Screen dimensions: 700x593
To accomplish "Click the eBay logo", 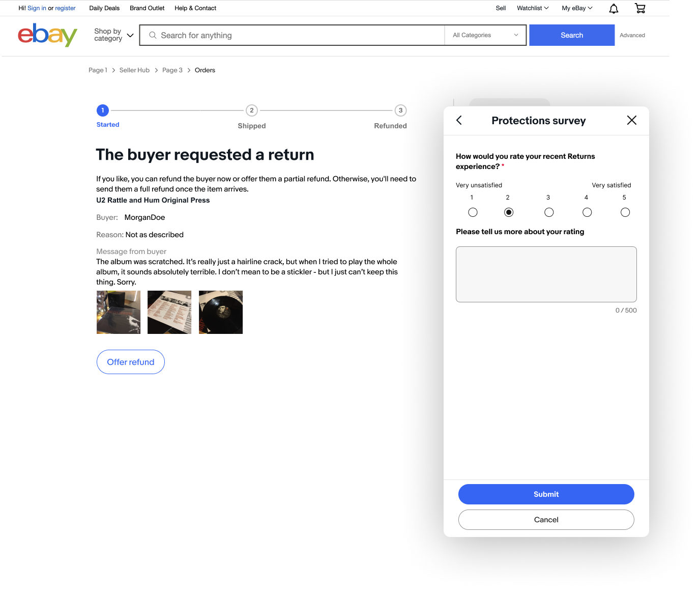I will click(x=47, y=35).
